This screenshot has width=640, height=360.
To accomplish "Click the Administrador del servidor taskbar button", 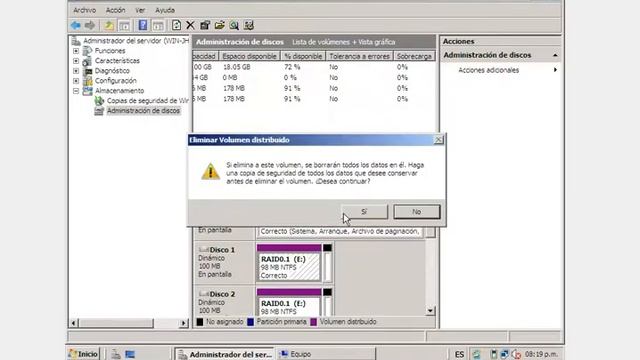I will pyautogui.click(x=225, y=354).
